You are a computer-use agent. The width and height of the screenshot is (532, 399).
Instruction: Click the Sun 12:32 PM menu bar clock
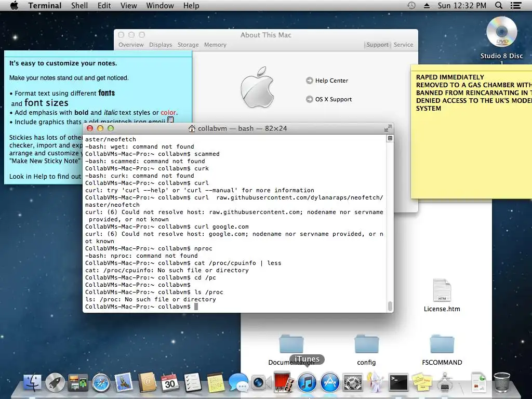(x=461, y=5)
